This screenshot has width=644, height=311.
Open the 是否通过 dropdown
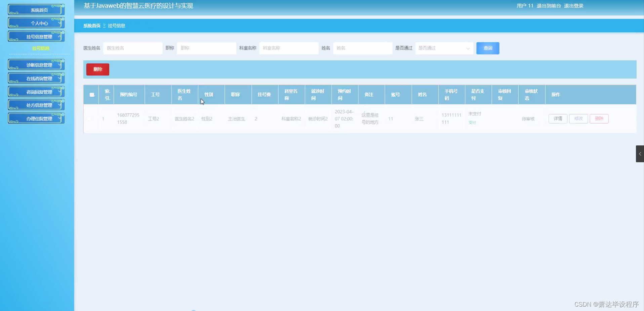tap(444, 48)
